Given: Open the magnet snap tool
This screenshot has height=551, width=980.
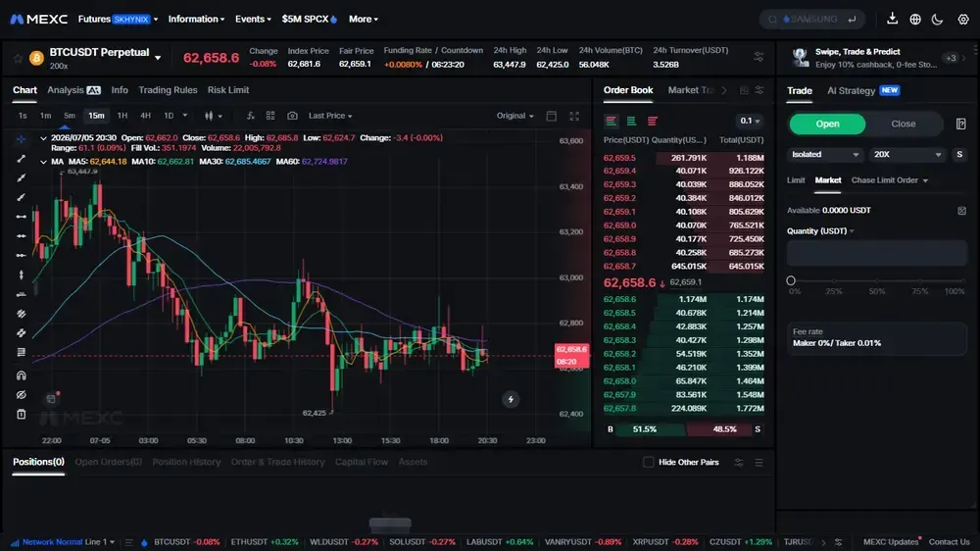Looking at the screenshot, I should (x=22, y=376).
